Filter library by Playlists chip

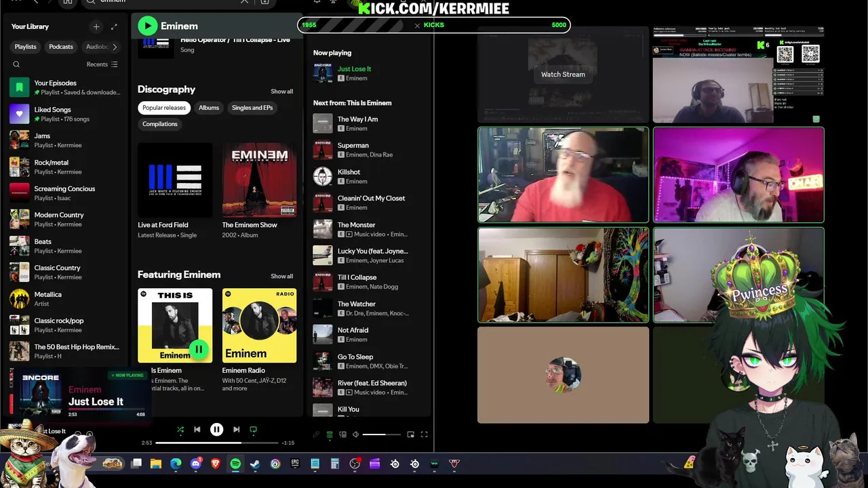click(26, 47)
